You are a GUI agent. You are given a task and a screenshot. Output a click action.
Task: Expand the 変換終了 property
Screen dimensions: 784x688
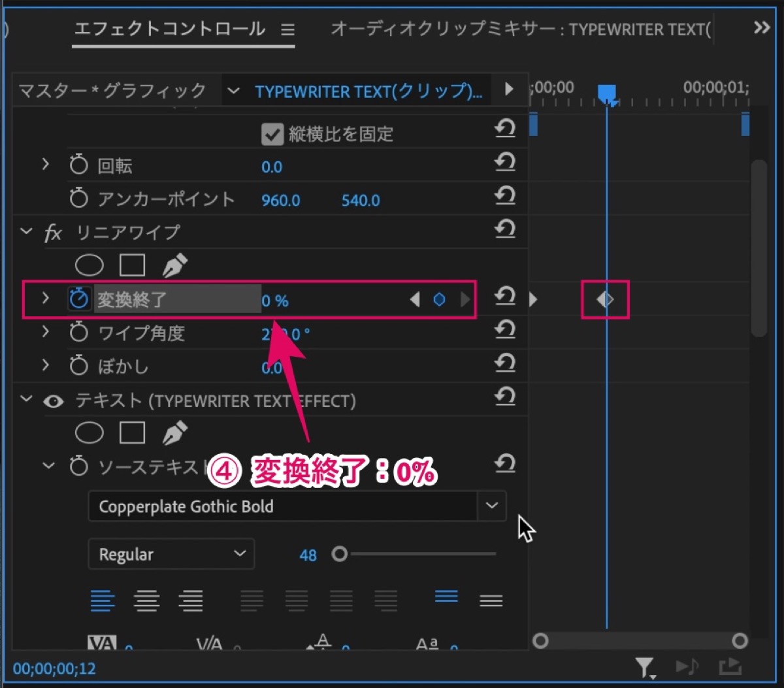pyautogui.click(x=45, y=298)
